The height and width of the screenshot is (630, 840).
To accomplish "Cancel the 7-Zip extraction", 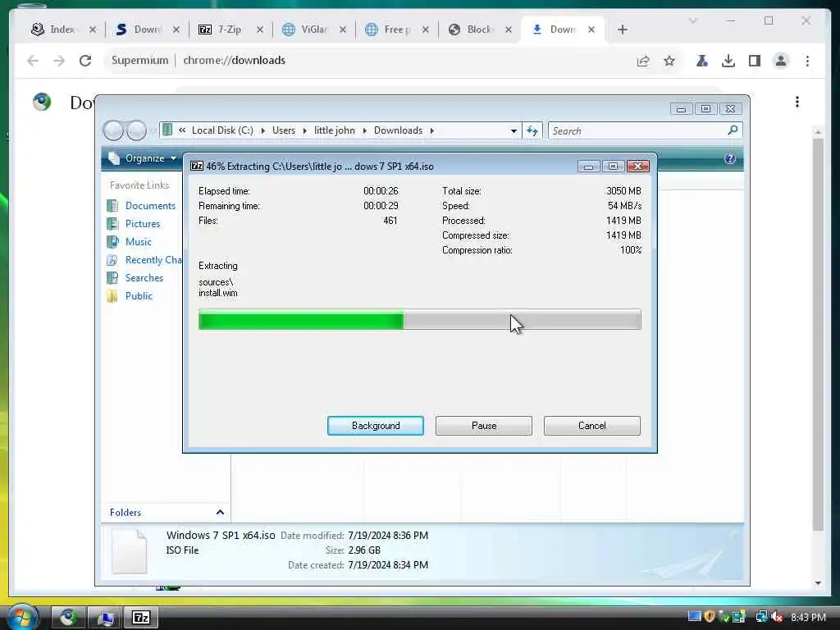I will [592, 426].
